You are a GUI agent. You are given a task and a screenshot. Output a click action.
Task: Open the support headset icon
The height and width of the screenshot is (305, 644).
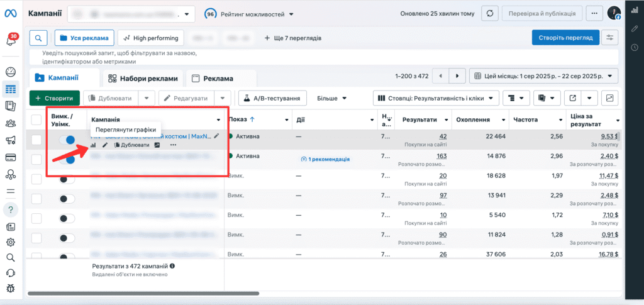coord(11,273)
